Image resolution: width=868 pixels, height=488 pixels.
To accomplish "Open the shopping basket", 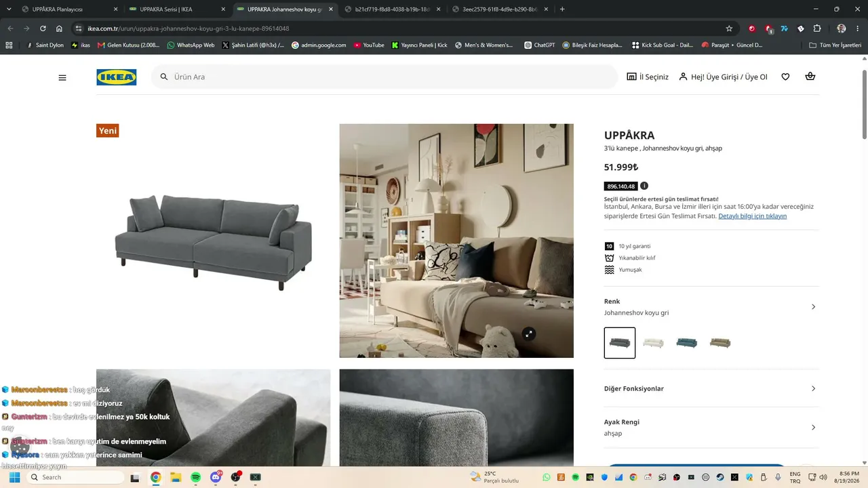I will [x=810, y=77].
